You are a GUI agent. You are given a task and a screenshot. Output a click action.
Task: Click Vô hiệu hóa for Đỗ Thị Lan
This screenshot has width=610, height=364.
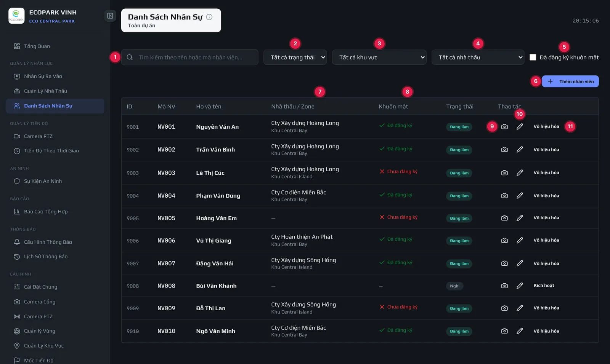546,308
